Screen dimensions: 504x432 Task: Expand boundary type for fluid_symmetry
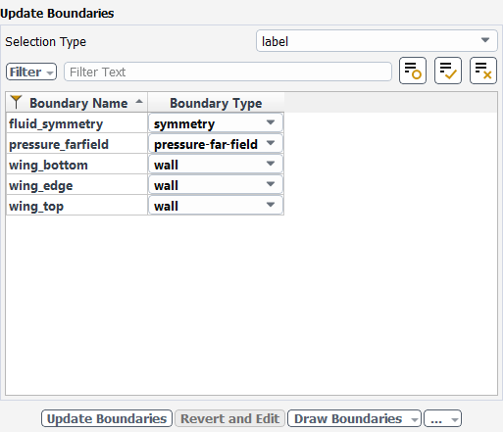[x=216, y=123]
